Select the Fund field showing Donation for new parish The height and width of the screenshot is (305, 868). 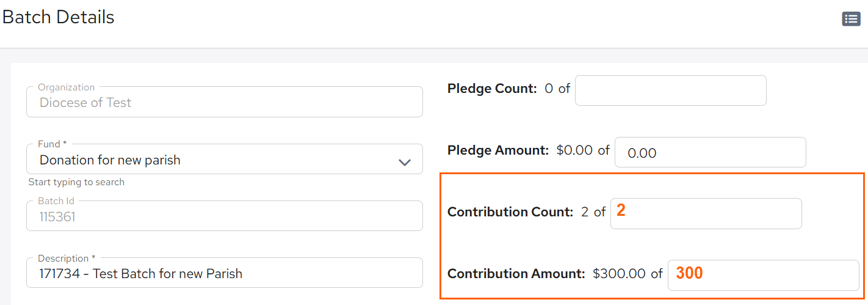pos(225,159)
